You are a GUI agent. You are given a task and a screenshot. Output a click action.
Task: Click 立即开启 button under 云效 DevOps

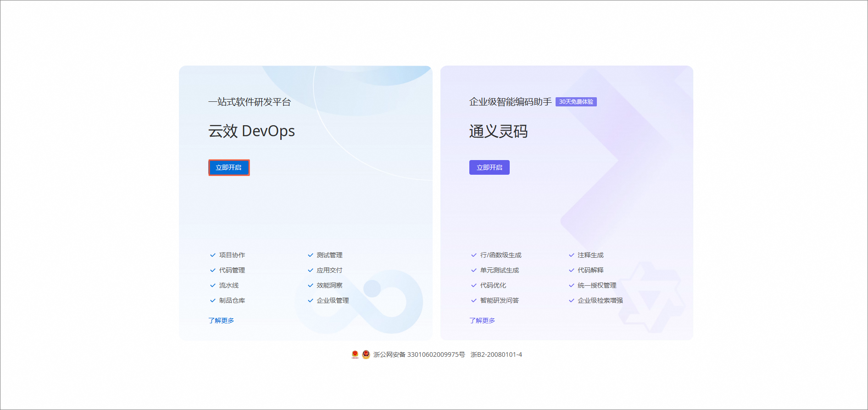[x=229, y=167]
